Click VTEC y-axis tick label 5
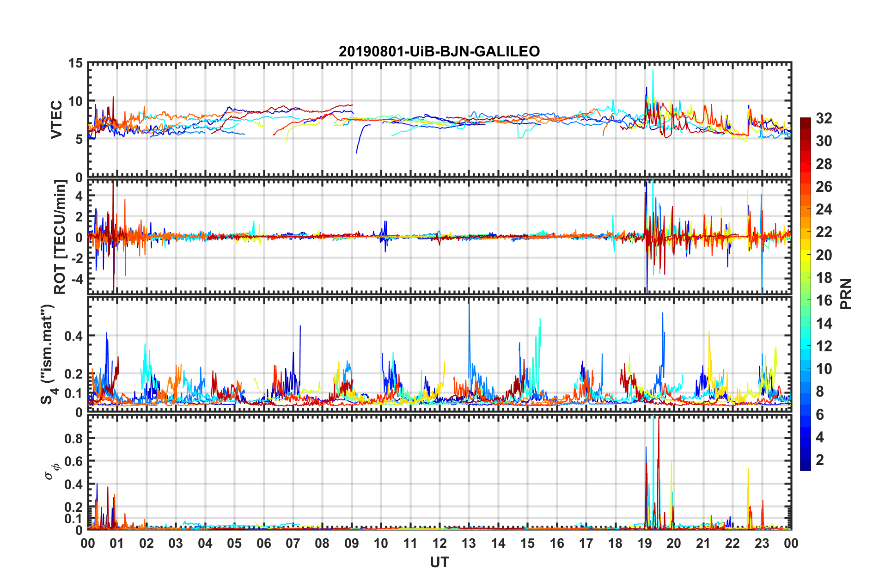The image size is (879, 588). click(79, 139)
